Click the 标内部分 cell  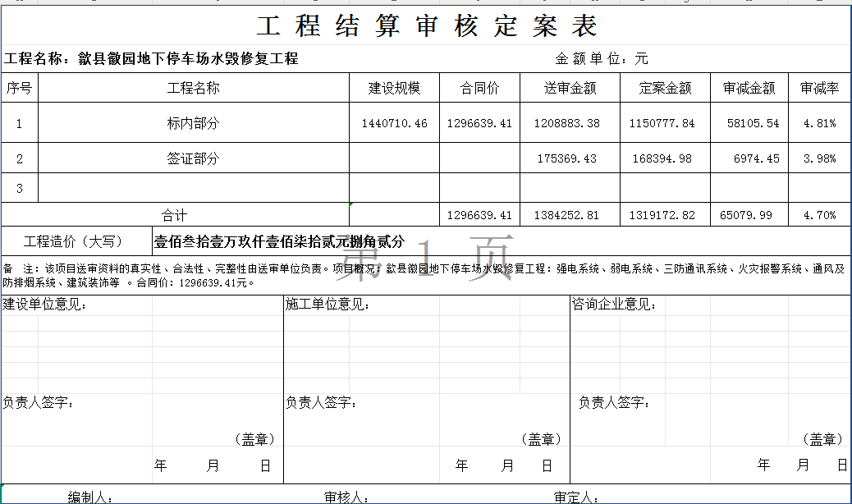194,123
